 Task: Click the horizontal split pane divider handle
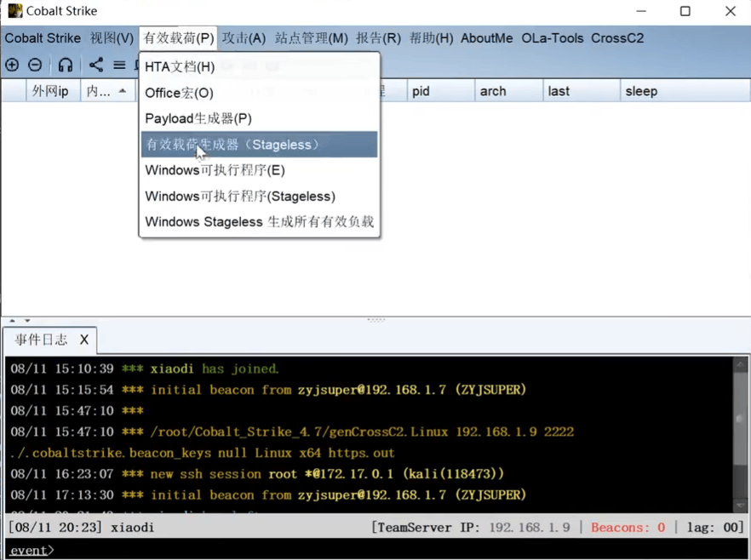(376, 320)
